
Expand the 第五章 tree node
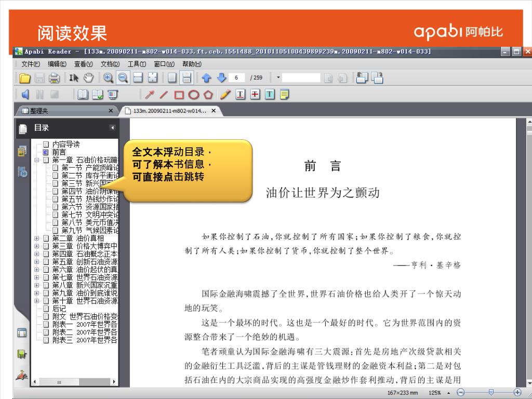(37, 262)
